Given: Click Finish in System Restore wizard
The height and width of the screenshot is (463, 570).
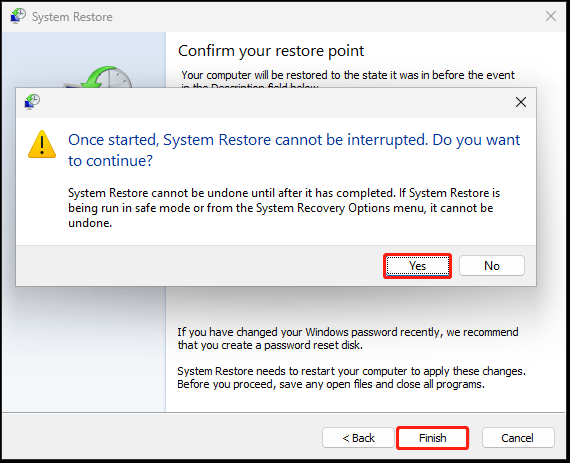Looking at the screenshot, I should [x=432, y=438].
